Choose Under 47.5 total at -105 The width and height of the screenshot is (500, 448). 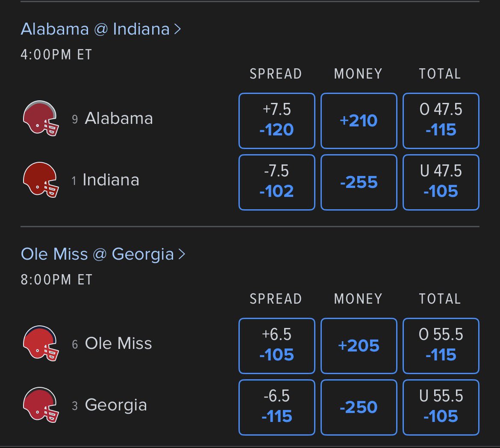(x=441, y=182)
